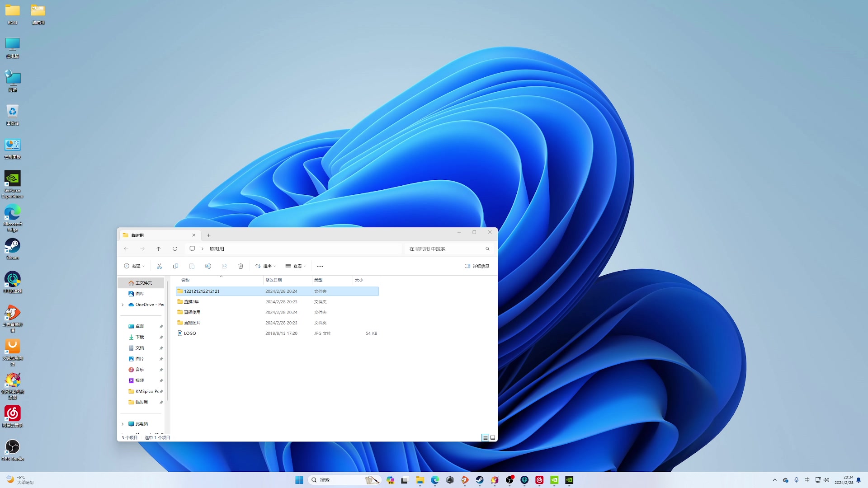Select the 控制面板 desktop icon
Screen dimensions: 868x488
click(x=12, y=149)
